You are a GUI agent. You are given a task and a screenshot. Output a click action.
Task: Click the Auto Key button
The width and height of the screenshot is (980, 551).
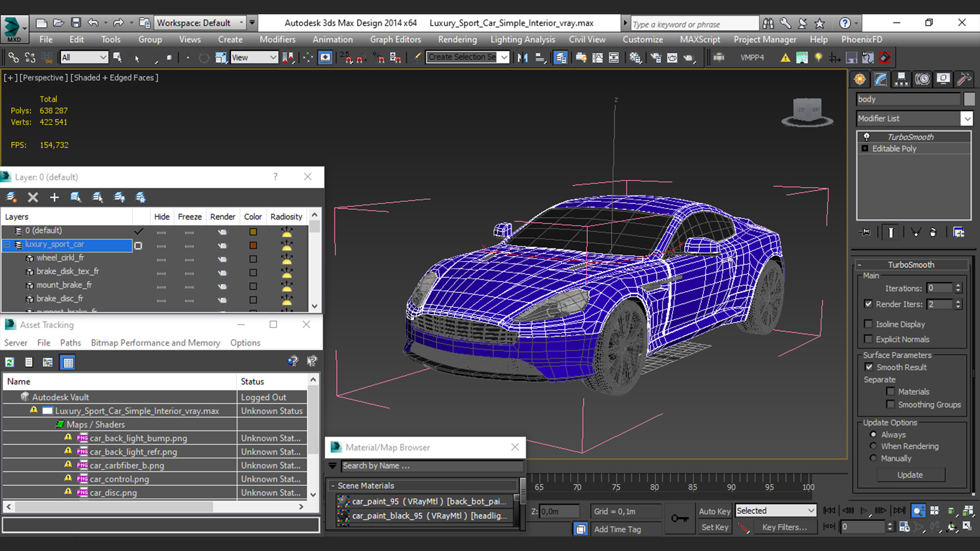pos(714,511)
